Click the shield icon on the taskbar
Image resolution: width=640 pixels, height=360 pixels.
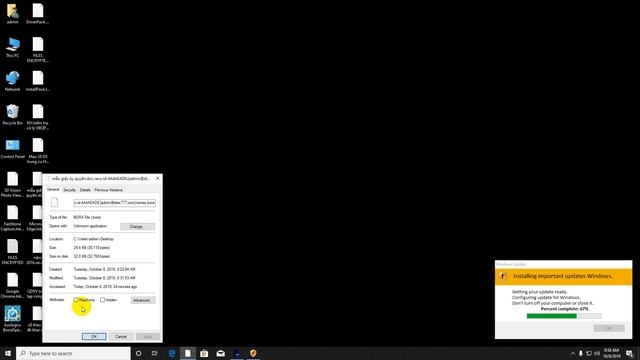point(253,353)
